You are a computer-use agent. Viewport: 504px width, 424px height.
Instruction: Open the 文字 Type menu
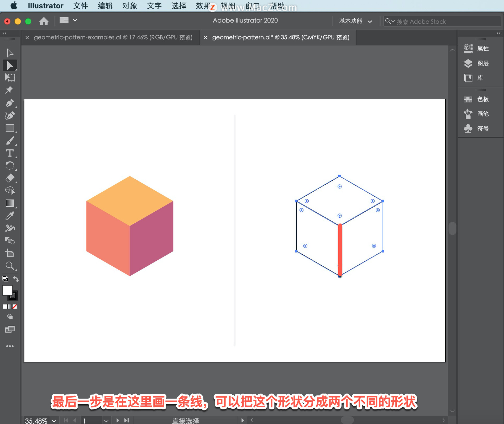click(x=154, y=6)
